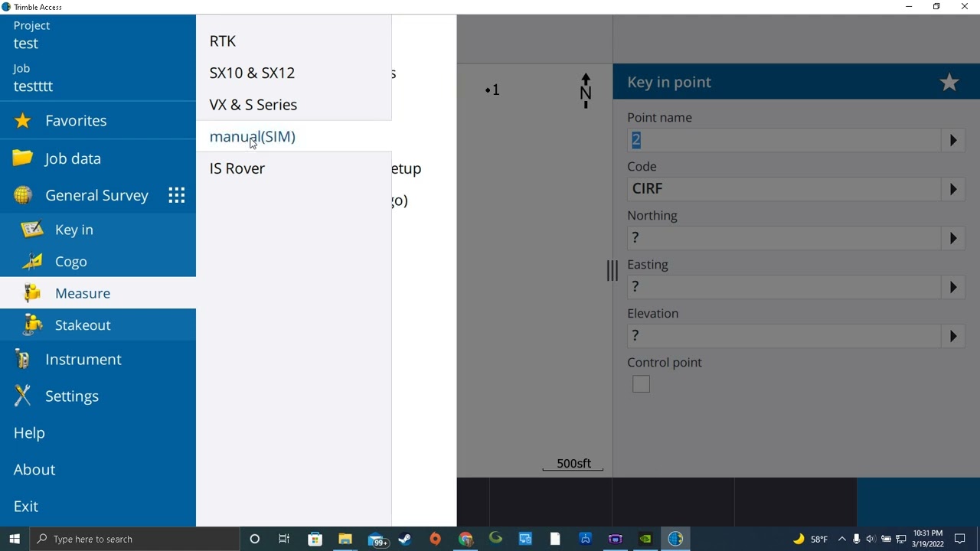
Task: Select manual(SIM) survey style
Action: click(x=294, y=136)
